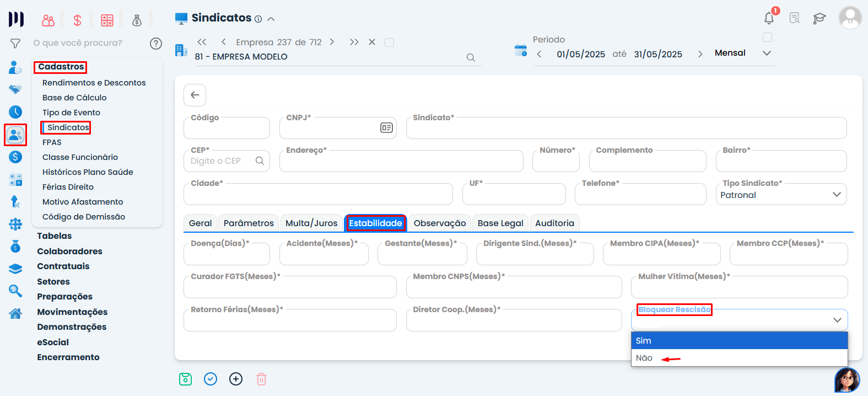The height and width of the screenshot is (396, 868).
Task: Toggle the checkbox beside company navigation
Action: [x=389, y=42]
